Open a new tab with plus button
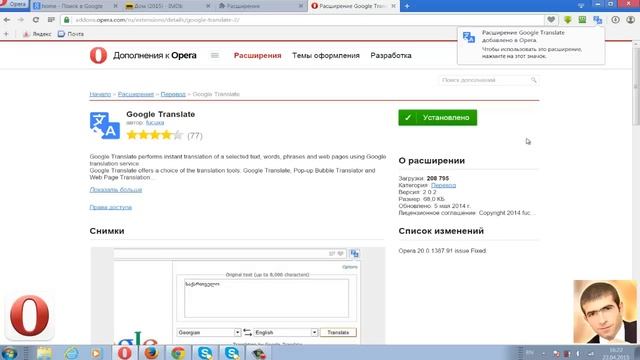The image size is (640, 360). point(407,6)
